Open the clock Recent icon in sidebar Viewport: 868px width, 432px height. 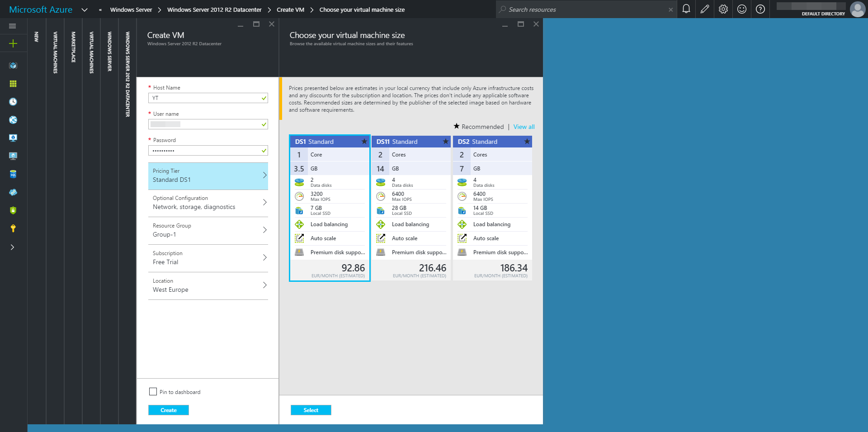click(x=13, y=102)
